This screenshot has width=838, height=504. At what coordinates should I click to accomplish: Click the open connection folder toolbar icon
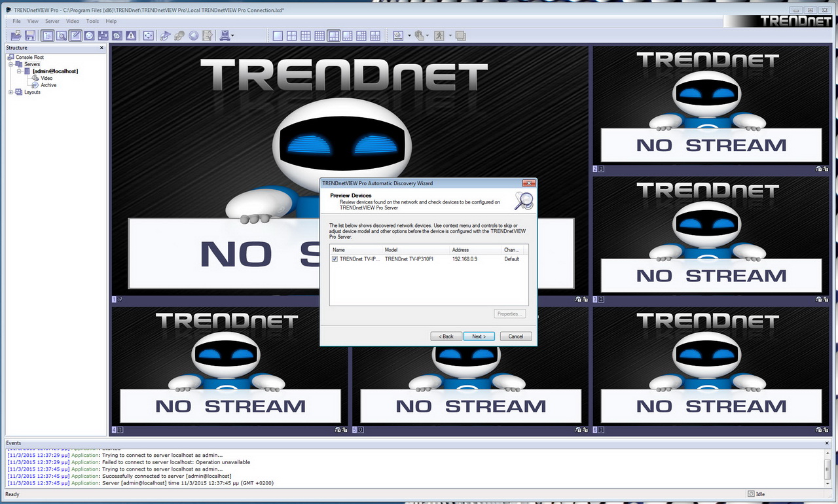(x=16, y=35)
